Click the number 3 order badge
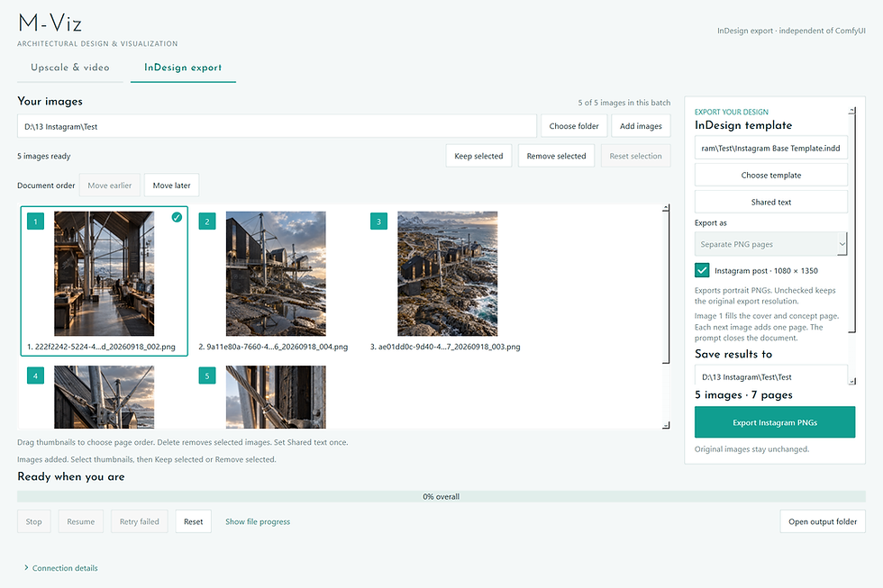This screenshot has width=883, height=588. pos(378,222)
